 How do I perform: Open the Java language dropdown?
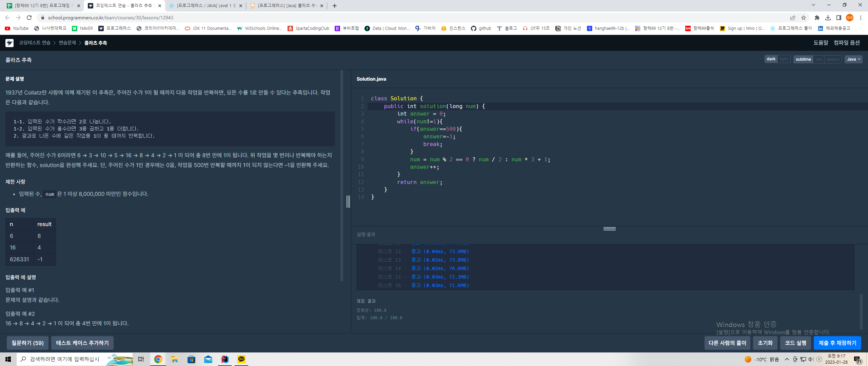[853, 59]
